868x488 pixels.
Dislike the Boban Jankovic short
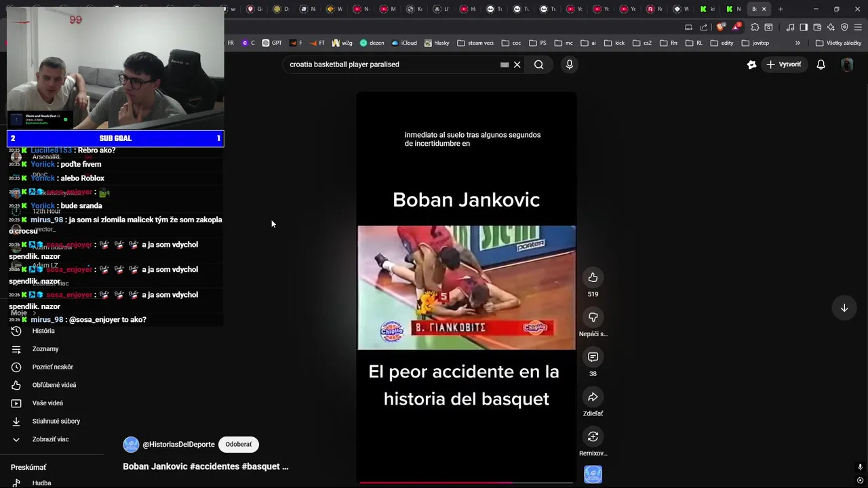(593, 317)
